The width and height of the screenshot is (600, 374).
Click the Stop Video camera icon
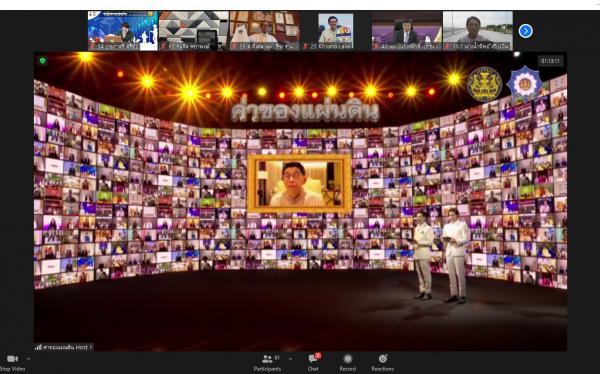click(12, 359)
